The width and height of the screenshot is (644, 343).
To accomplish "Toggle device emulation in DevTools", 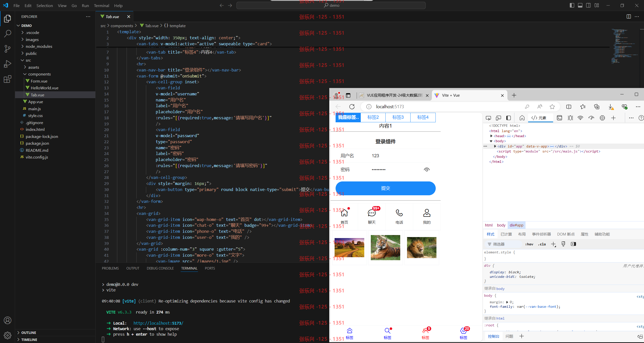I will click(x=498, y=118).
